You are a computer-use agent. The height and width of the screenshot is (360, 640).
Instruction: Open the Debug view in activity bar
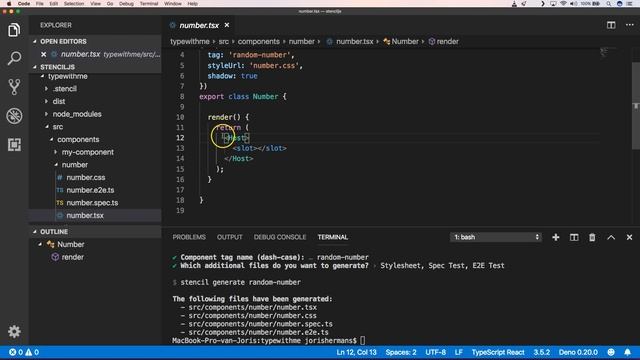[14, 116]
